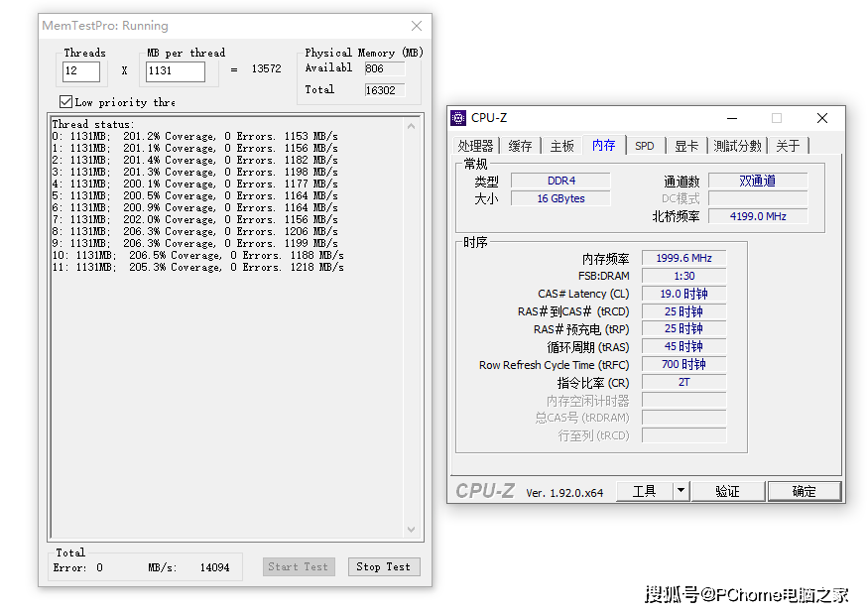Click the Available memory value 806
This screenshot has height=613, width=868.
tap(385, 68)
